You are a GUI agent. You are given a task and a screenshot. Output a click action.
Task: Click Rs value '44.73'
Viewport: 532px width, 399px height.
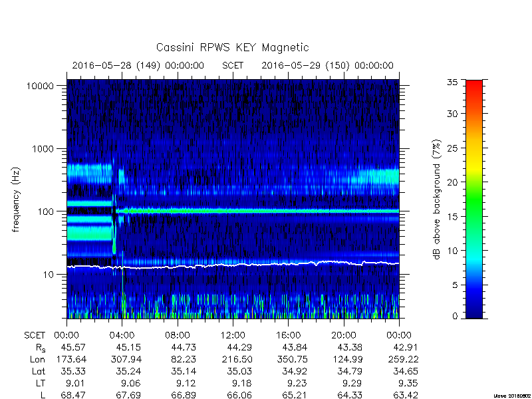coord(184,347)
